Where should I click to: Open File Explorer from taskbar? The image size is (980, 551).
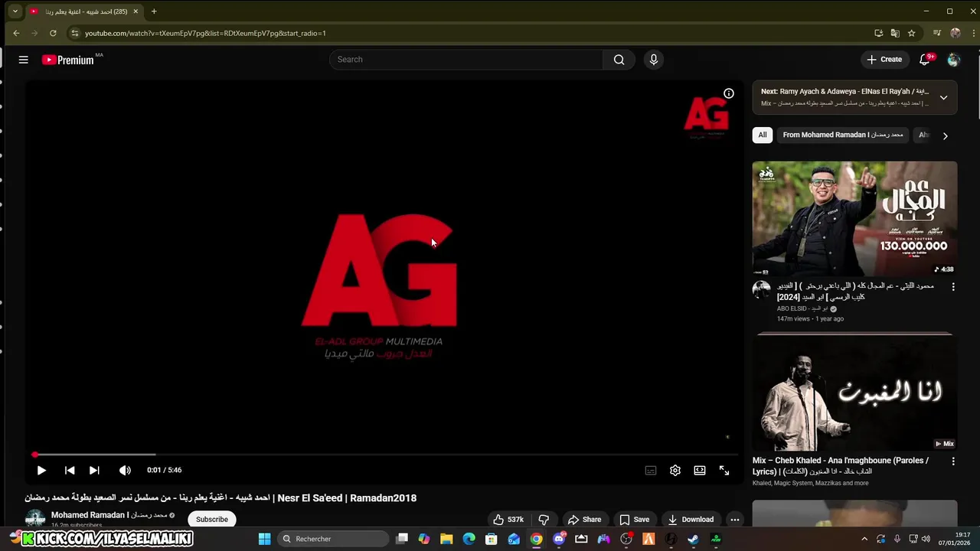coord(446,539)
